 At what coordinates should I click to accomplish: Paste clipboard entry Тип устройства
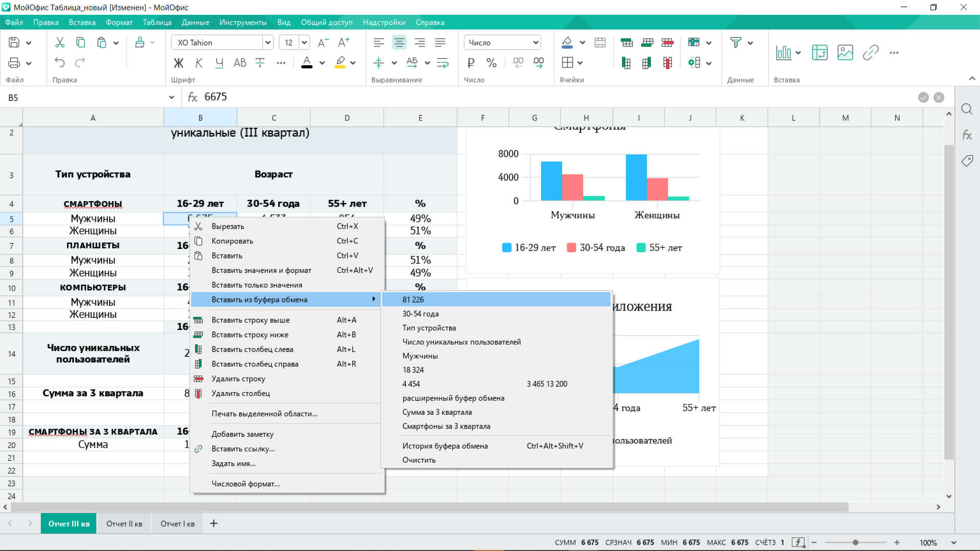tap(496, 328)
